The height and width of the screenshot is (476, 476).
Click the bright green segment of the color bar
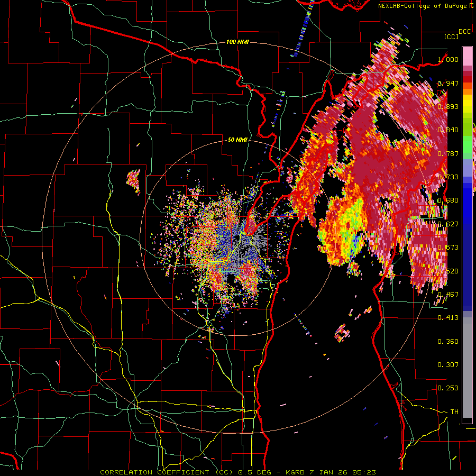[x=467, y=144]
